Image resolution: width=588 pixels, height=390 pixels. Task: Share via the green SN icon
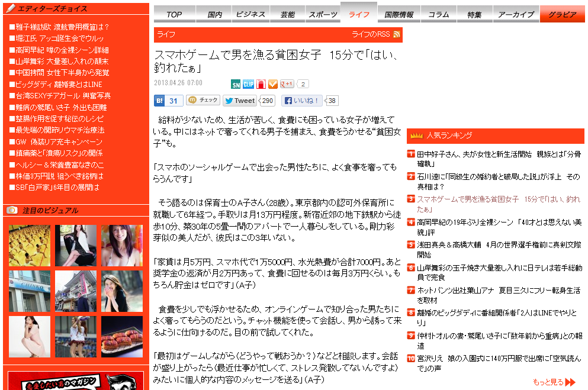pos(236,84)
